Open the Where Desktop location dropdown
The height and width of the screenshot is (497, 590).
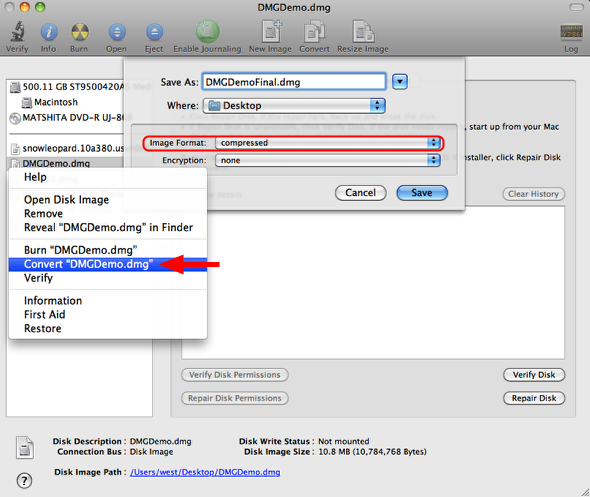click(294, 106)
